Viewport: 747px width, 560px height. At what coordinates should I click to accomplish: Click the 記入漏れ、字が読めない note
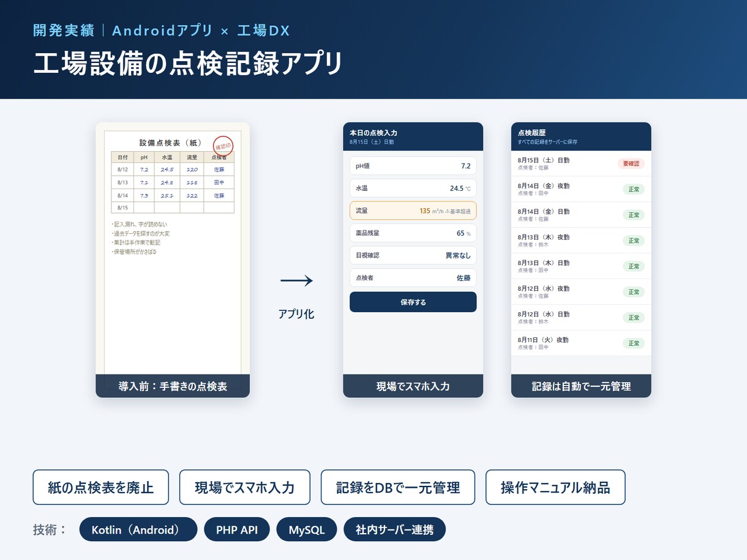139,225
